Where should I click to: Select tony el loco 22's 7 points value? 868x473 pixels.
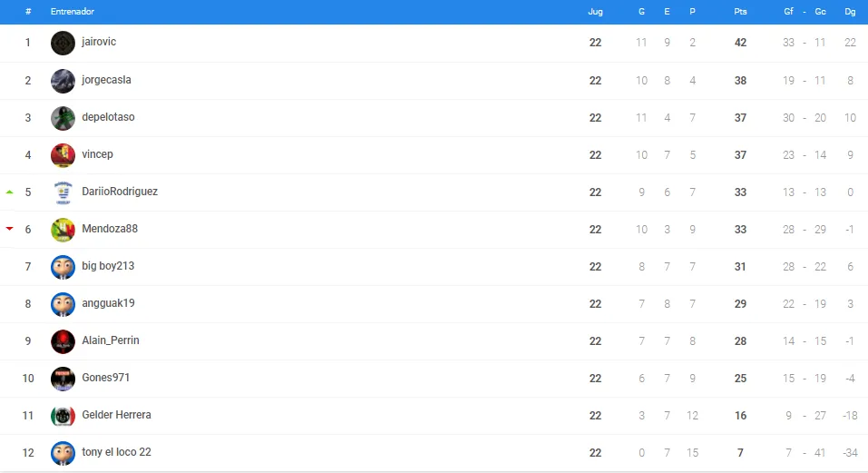tap(740, 453)
